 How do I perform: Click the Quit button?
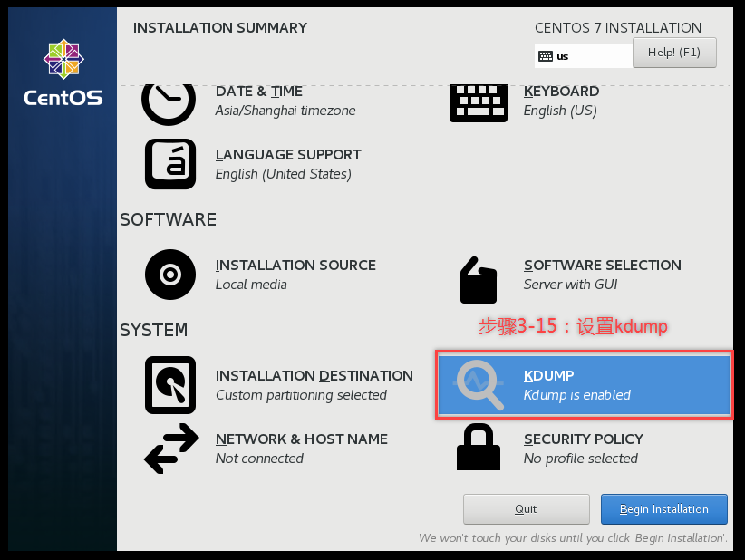(527, 509)
